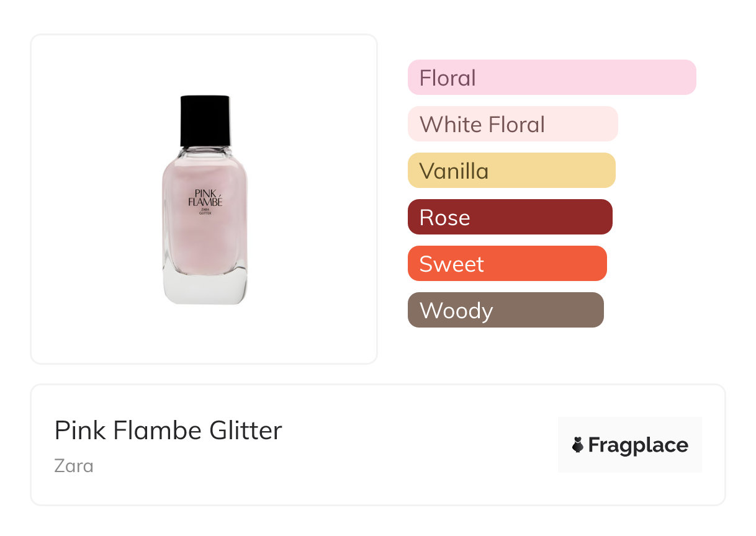Click the small ZARA GLITTER bottle text

205,212
